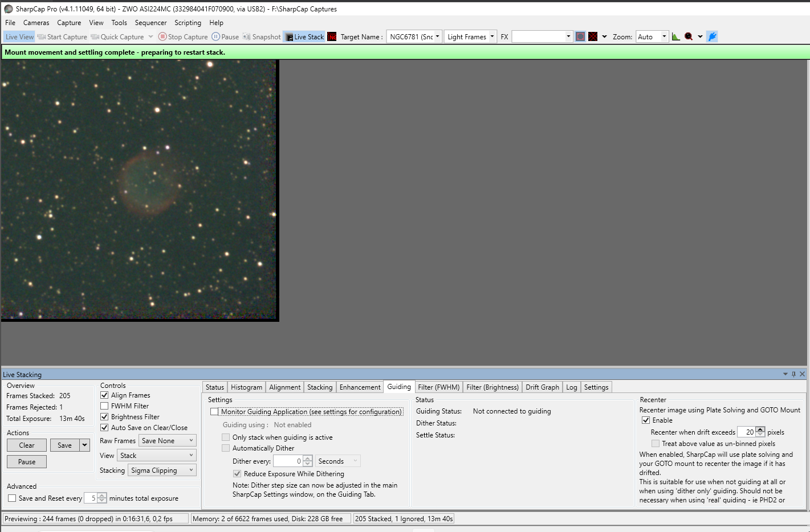810x532 pixels.
Task: Switch to the Alignment tab
Action: pyautogui.click(x=285, y=387)
